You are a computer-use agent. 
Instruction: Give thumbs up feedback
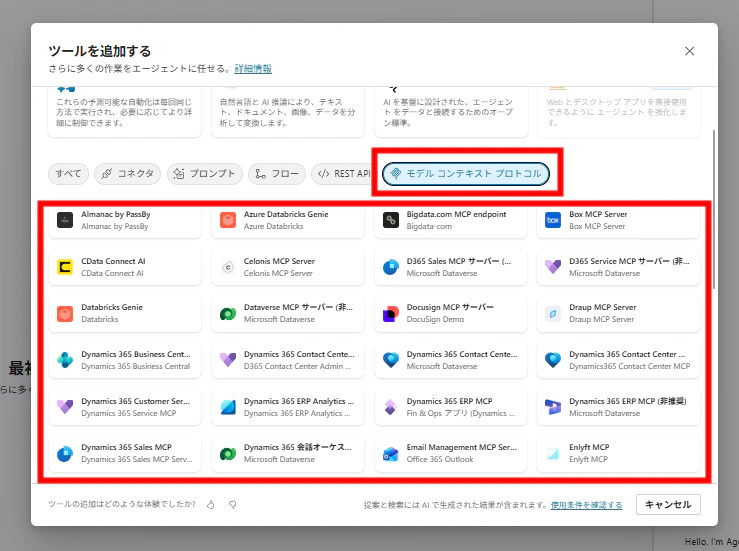(211, 504)
